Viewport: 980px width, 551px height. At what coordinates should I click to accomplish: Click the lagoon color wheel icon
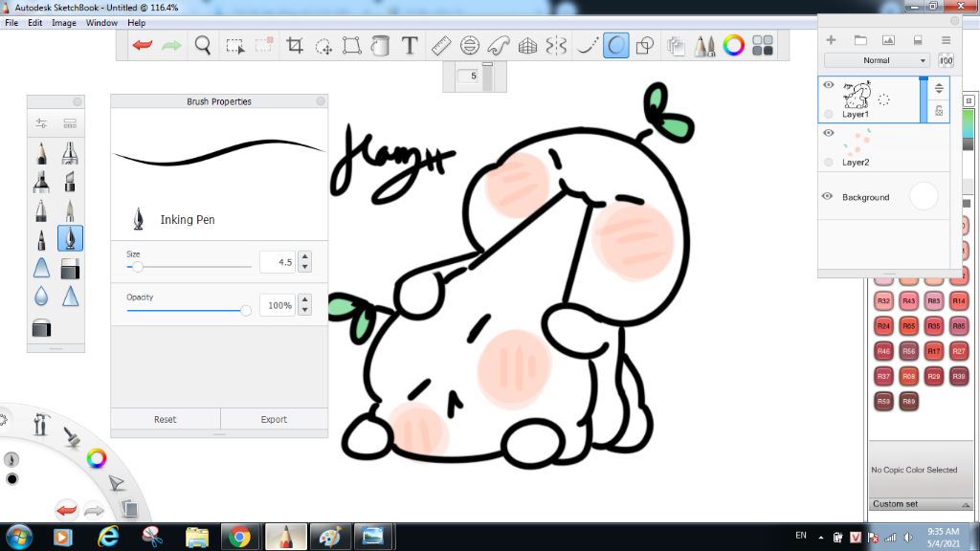tap(97, 458)
